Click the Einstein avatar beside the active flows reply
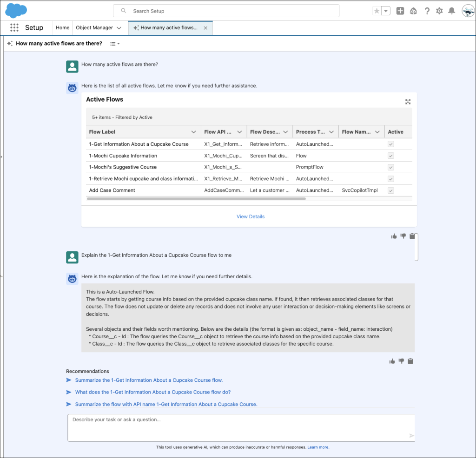 click(x=72, y=88)
